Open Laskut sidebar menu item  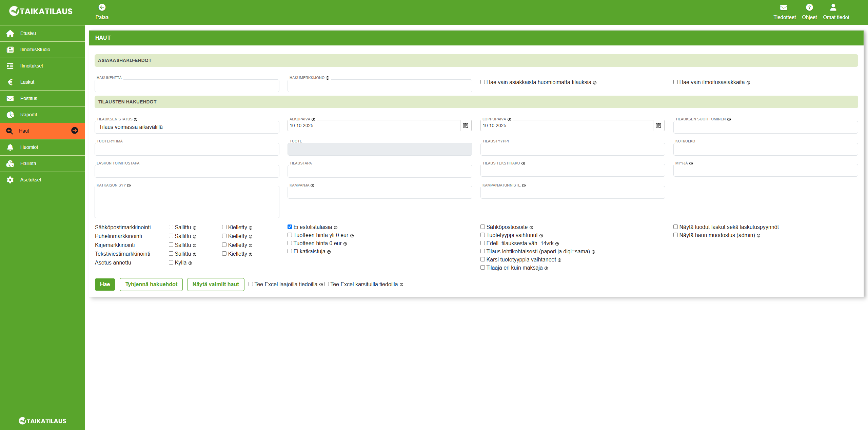point(27,82)
